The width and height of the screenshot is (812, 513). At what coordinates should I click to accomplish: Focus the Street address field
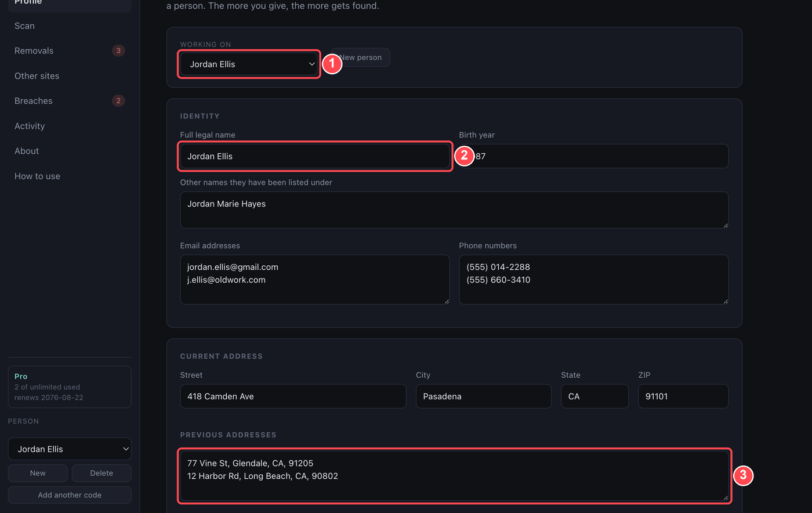coord(293,396)
